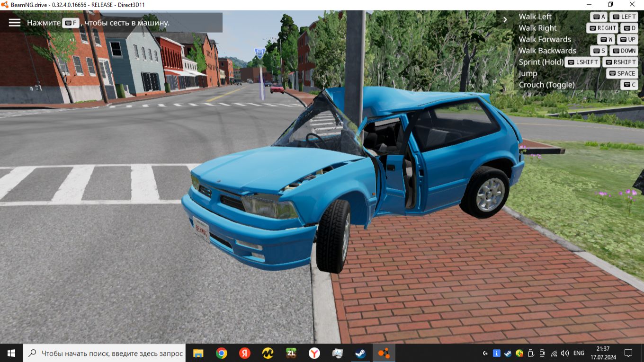
Task: Open the red Yandex Я taskbar icon
Action: pyautogui.click(x=244, y=353)
